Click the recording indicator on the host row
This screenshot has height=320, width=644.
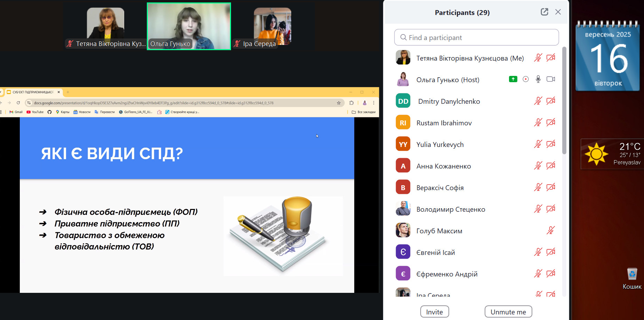click(526, 79)
